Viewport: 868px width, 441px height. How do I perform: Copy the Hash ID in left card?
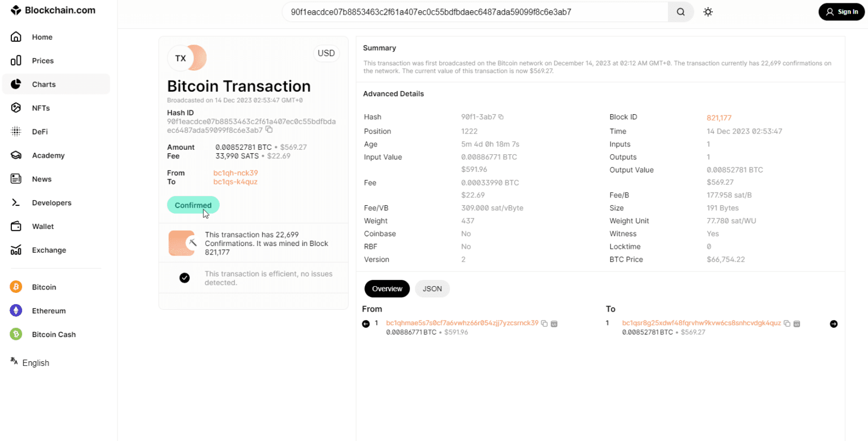tap(269, 129)
